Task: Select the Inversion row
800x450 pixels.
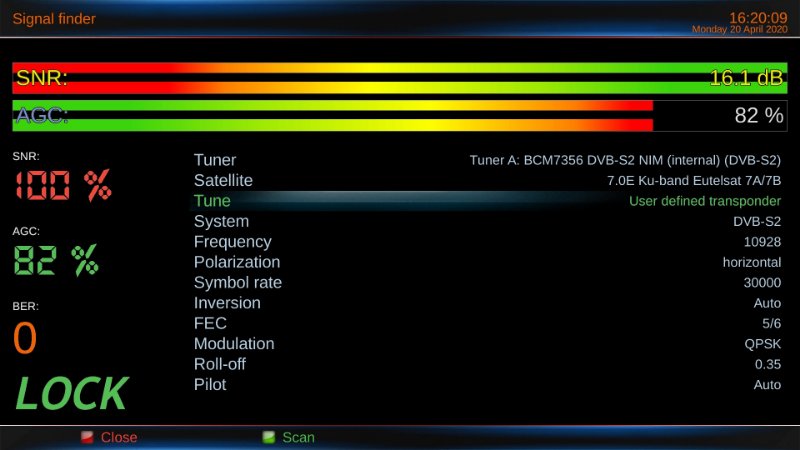Action: [487, 303]
